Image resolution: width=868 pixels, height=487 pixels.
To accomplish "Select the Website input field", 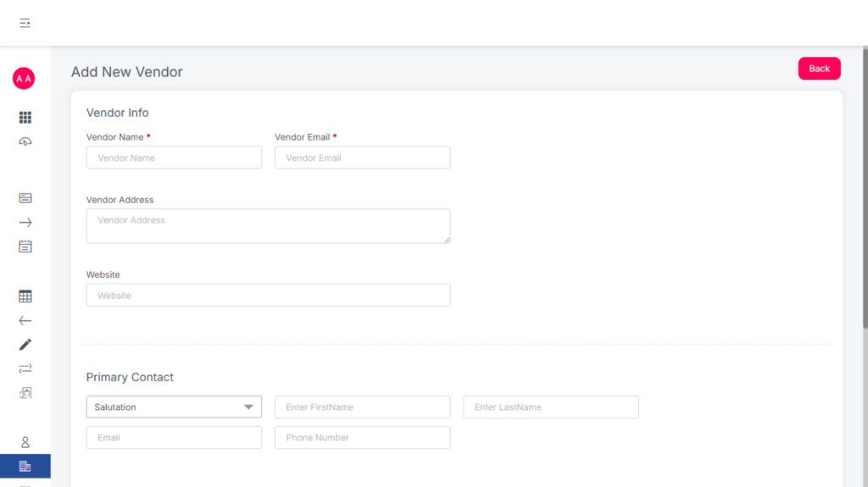I will pos(268,296).
